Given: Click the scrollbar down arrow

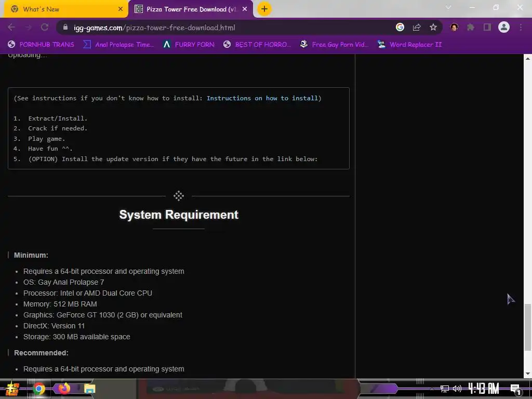Looking at the screenshot, I should (x=528, y=374).
